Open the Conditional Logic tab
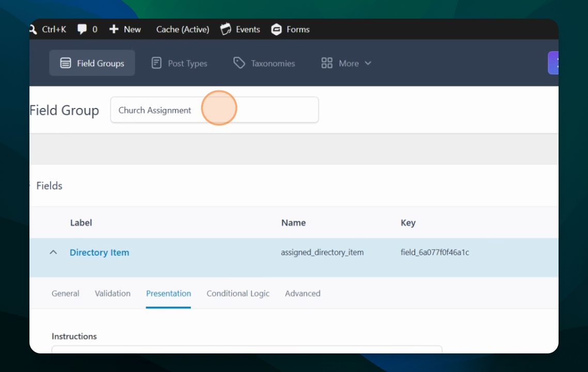 (238, 293)
